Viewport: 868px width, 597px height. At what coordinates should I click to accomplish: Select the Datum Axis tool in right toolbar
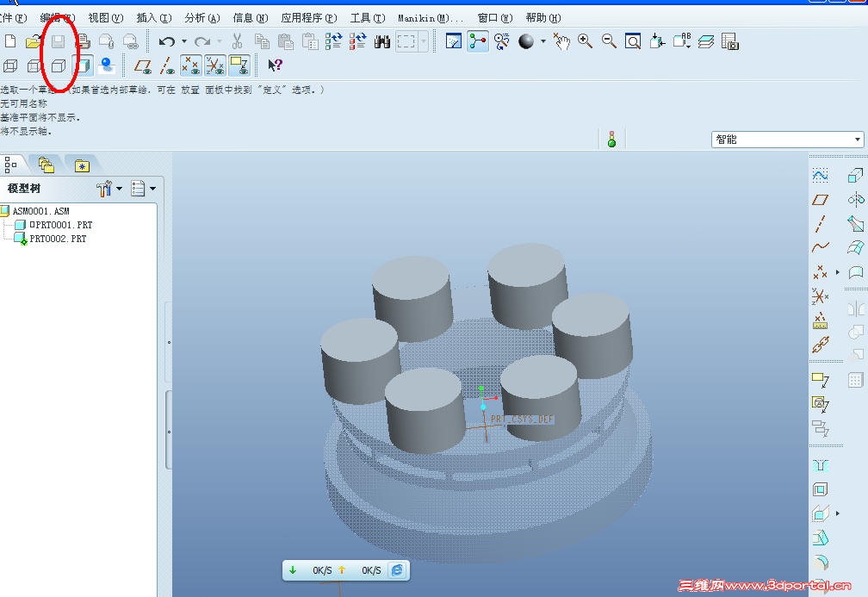coord(820,224)
